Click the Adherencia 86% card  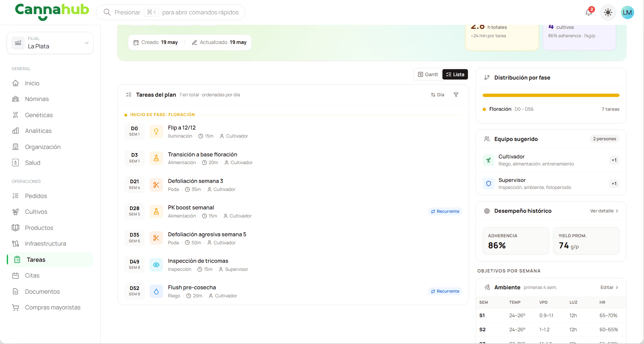coord(516,241)
